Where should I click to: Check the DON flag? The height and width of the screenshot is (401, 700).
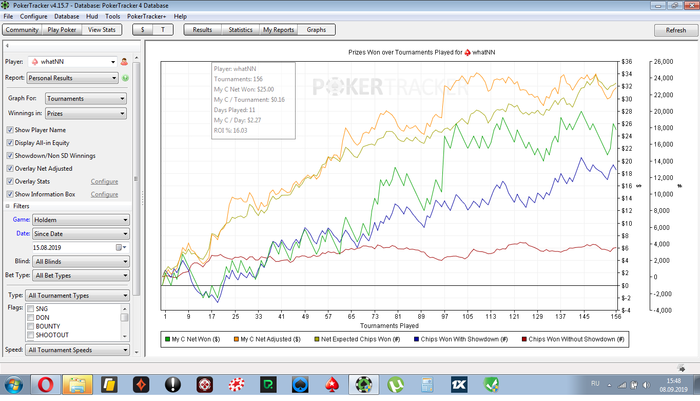tap(31, 317)
